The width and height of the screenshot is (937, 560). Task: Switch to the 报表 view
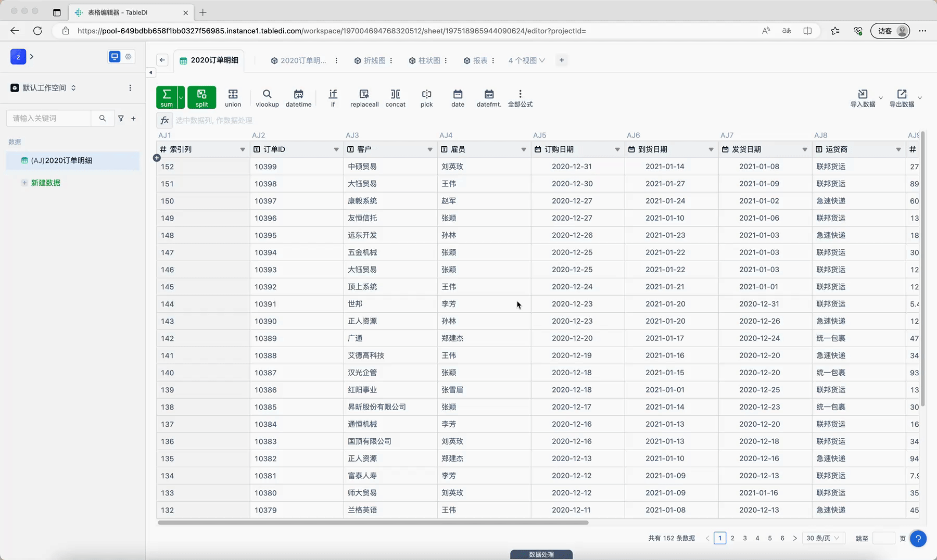click(x=475, y=60)
